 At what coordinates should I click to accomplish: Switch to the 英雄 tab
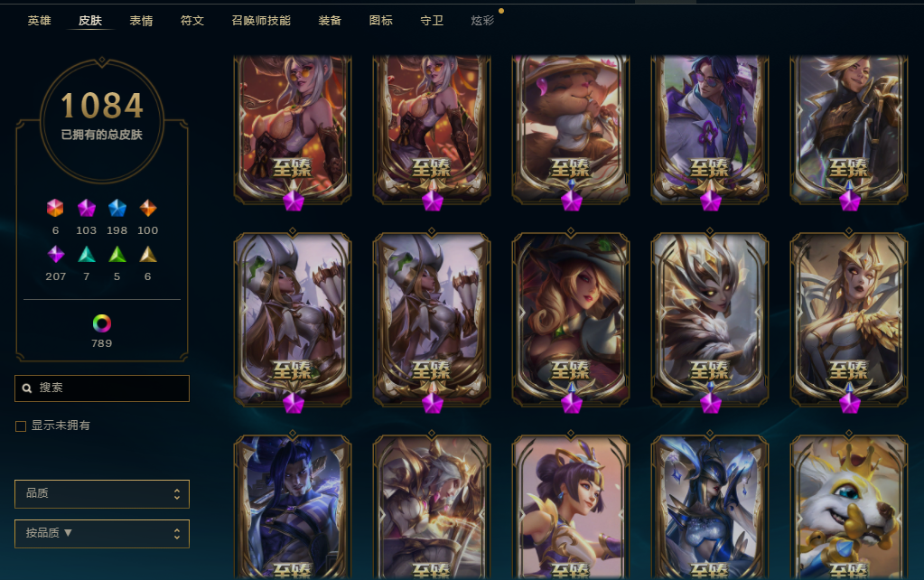[x=40, y=21]
